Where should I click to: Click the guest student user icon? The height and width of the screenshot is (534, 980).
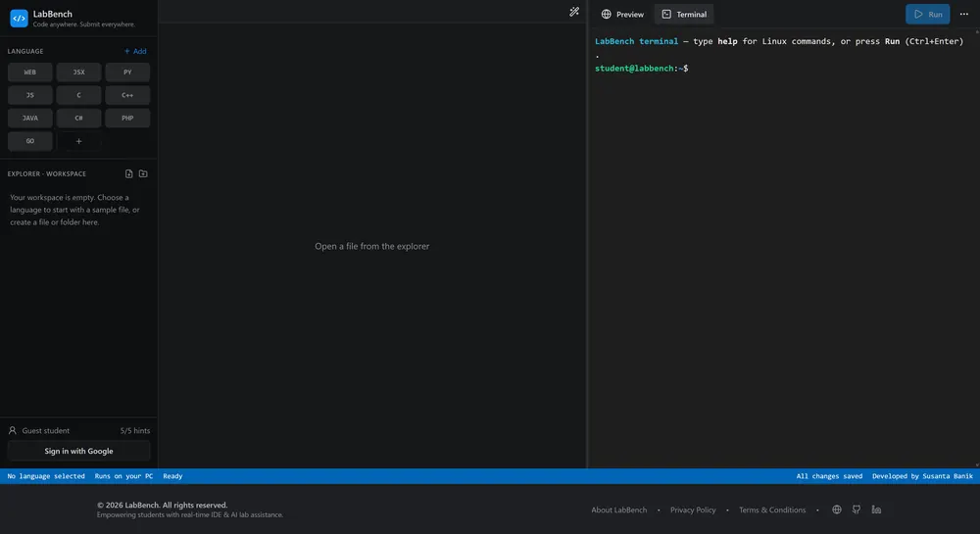pyautogui.click(x=13, y=430)
